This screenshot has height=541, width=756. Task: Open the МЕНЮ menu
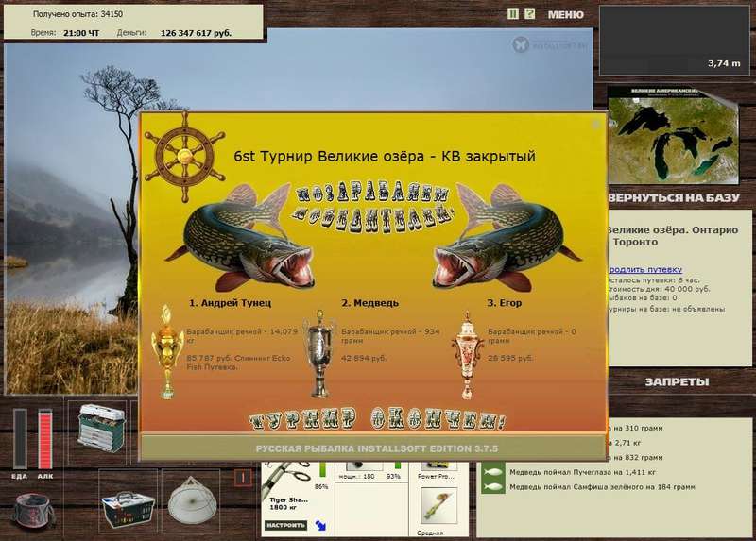(x=565, y=15)
